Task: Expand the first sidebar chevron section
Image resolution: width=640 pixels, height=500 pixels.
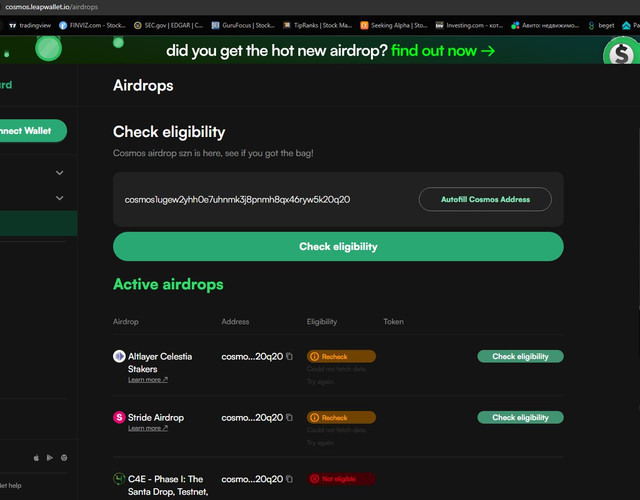Action: coord(60,173)
